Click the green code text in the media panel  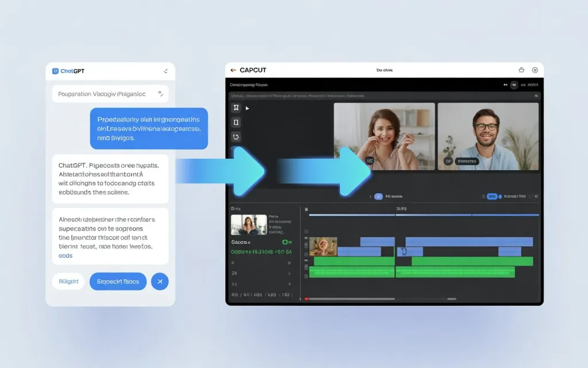coord(261,252)
